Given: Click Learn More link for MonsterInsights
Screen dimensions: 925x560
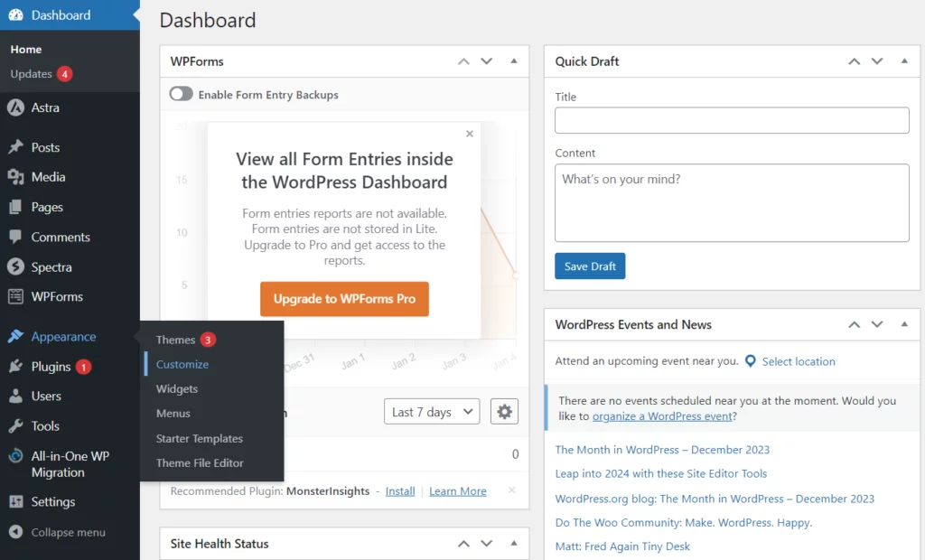Looking at the screenshot, I should point(458,491).
